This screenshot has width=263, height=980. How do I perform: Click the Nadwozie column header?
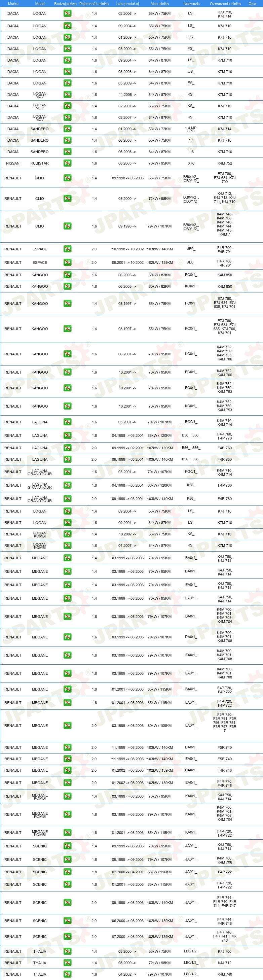point(192,4)
